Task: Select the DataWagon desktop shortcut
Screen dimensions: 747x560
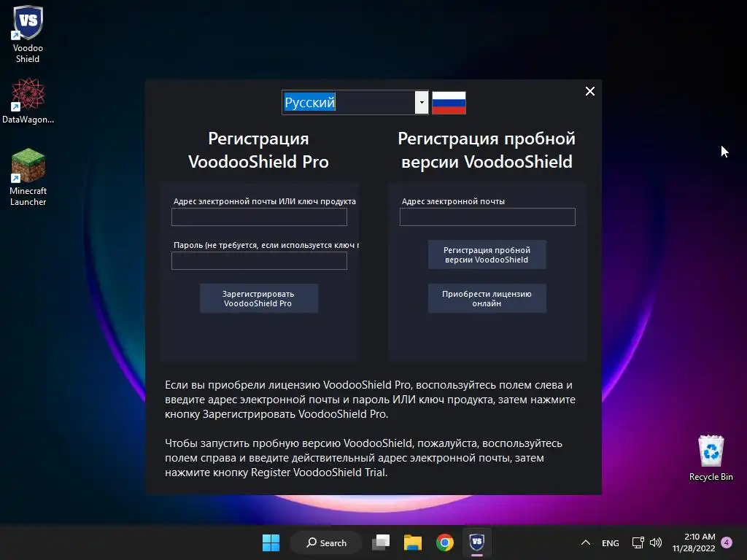Action: click(x=28, y=101)
